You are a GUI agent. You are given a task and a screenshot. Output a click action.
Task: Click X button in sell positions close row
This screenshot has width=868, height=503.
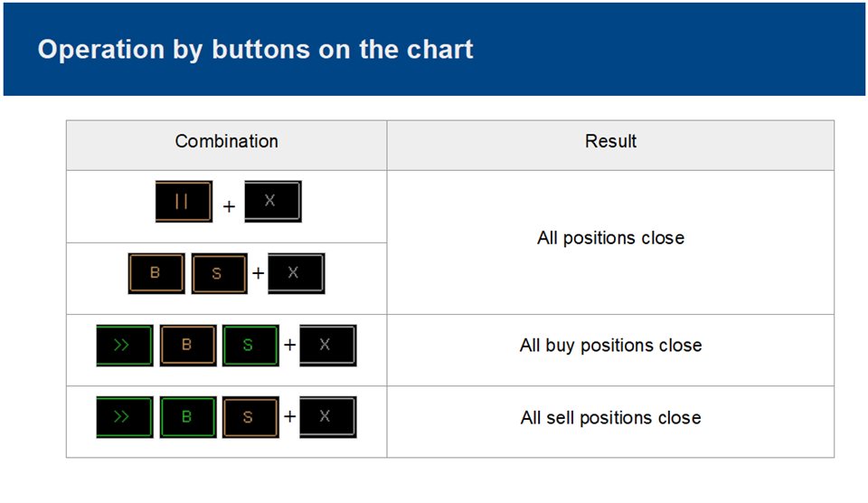pyautogui.click(x=327, y=417)
